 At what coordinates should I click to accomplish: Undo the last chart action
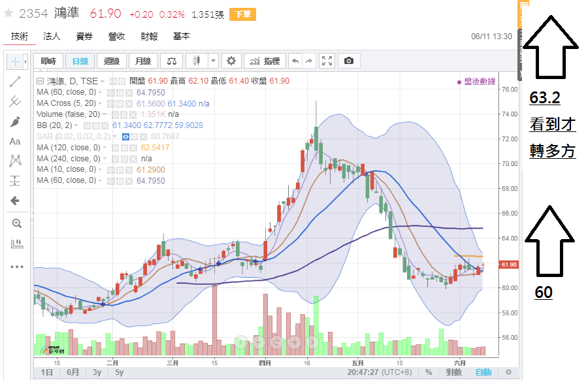coord(295,61)
